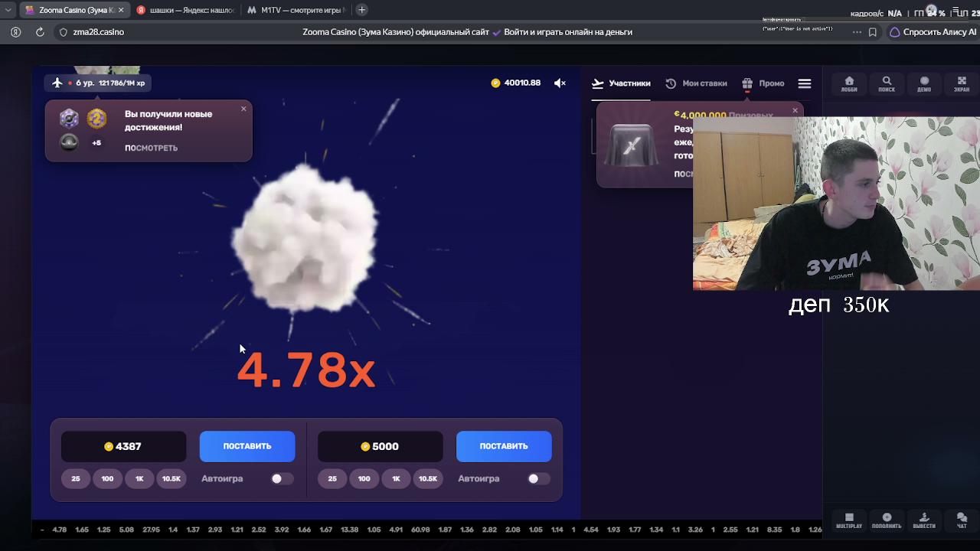
Task: Click the 4387 bet amount field
Action: point(124,446)
